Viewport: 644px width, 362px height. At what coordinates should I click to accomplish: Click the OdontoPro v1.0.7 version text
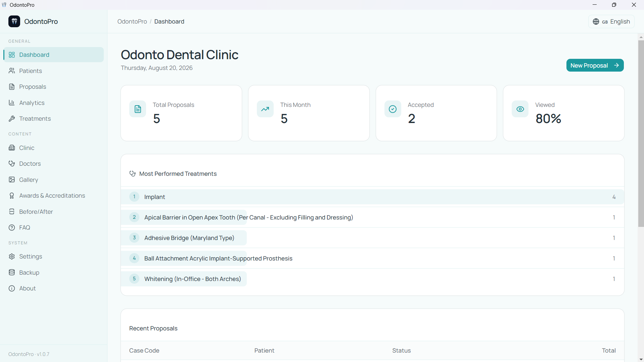[x=29, y=354]
